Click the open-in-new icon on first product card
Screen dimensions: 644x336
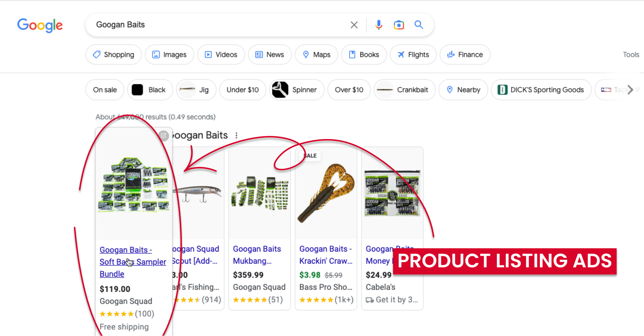point(163,135)
